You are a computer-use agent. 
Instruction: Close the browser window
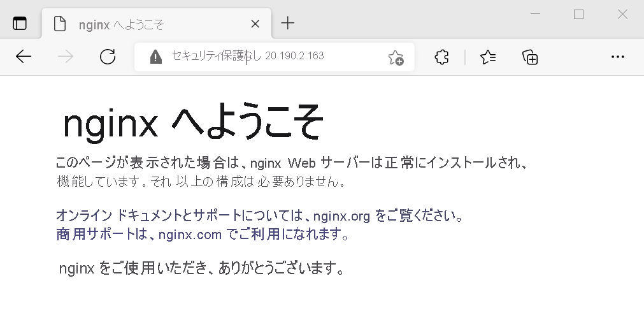point(622,15)
